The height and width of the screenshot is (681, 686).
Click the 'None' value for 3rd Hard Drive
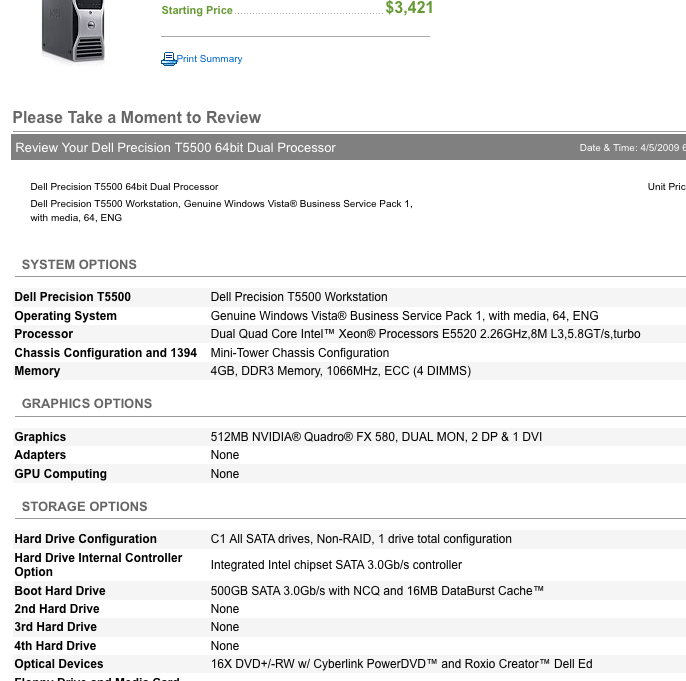225,627
